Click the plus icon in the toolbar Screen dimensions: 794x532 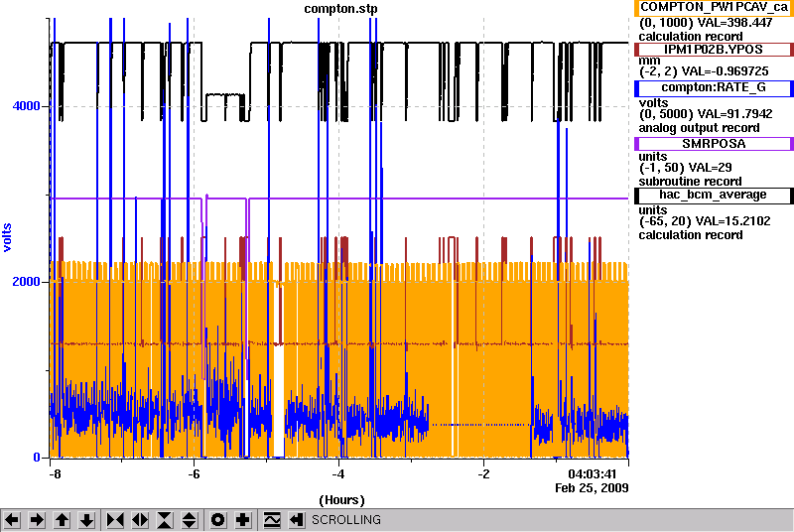click(x=243, y=520)
